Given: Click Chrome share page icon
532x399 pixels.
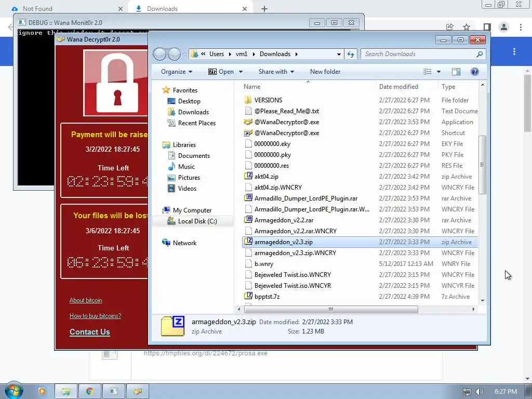Looking at the screenshot, I should (450, 27).
